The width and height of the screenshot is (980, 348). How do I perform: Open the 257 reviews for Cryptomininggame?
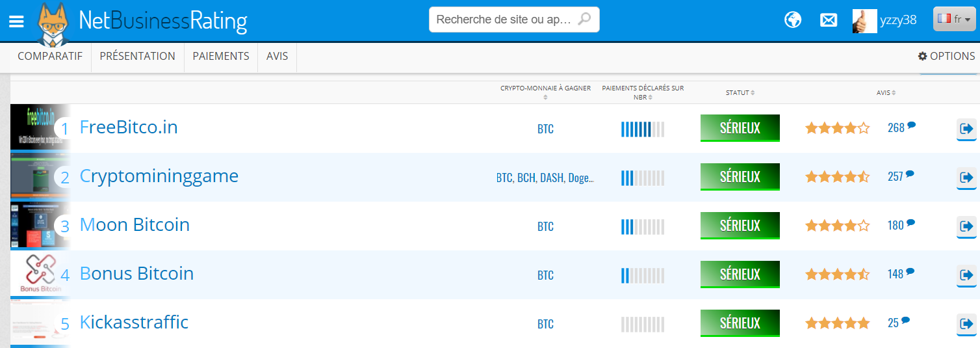901,176
